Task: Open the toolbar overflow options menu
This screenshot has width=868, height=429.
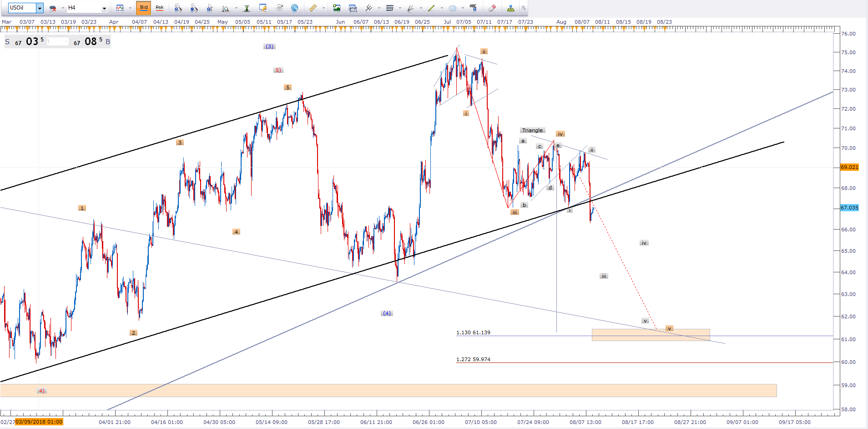Action: click(x=524, y=8)
